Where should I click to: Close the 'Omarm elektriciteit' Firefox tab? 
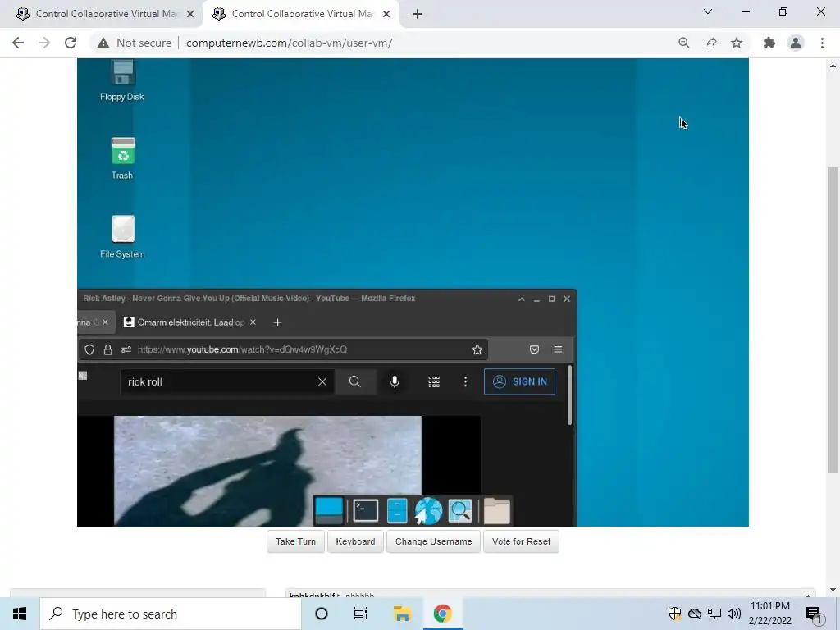click(x=253, y=322)
